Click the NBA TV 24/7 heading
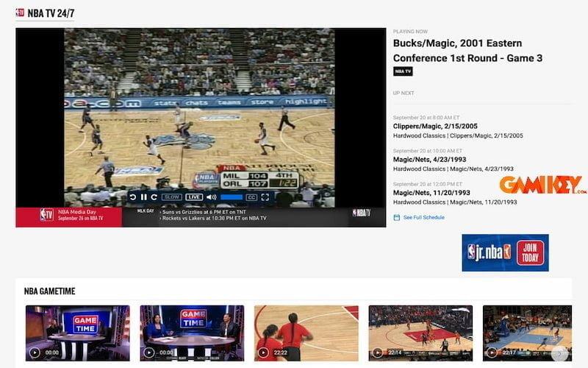The image size is (588, 368). point(51,13)
